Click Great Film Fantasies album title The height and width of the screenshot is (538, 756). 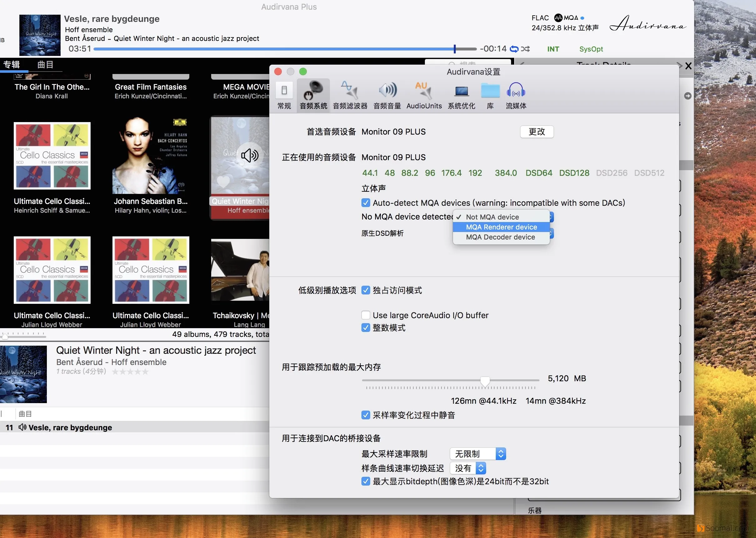tap(151, 87)
